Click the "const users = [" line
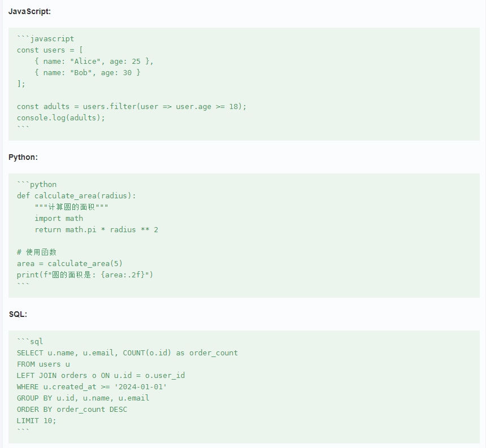 click(50, 50)
